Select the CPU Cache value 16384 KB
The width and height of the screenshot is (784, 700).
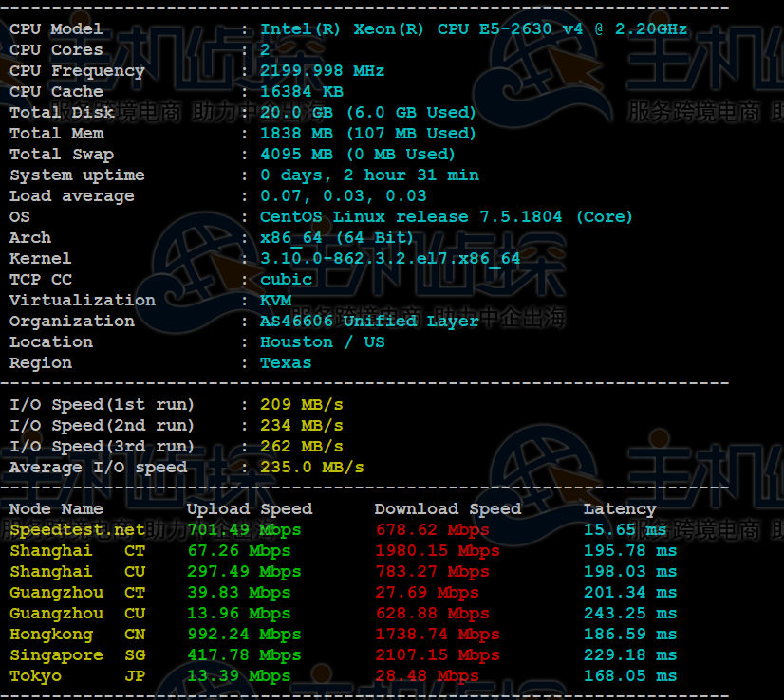pos(302,92)
